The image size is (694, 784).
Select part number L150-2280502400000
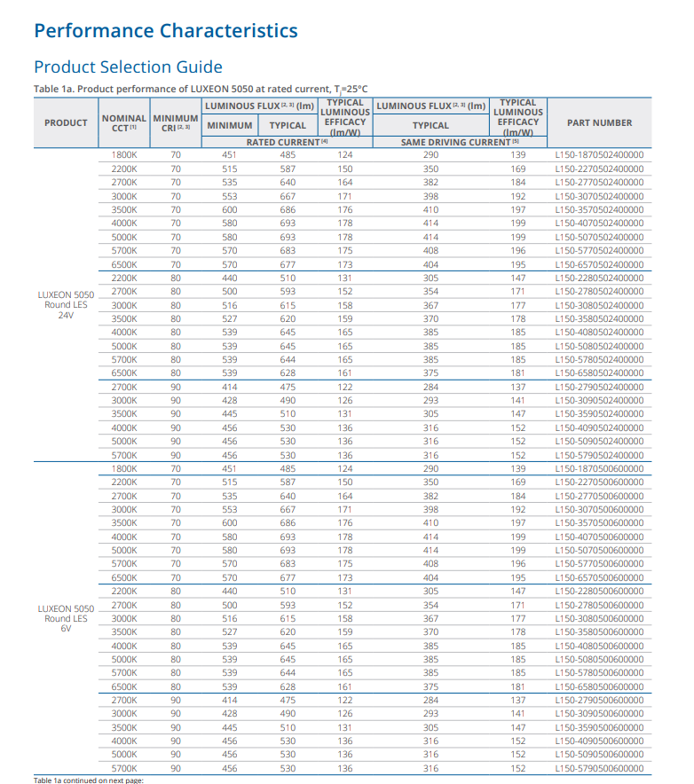599,278
